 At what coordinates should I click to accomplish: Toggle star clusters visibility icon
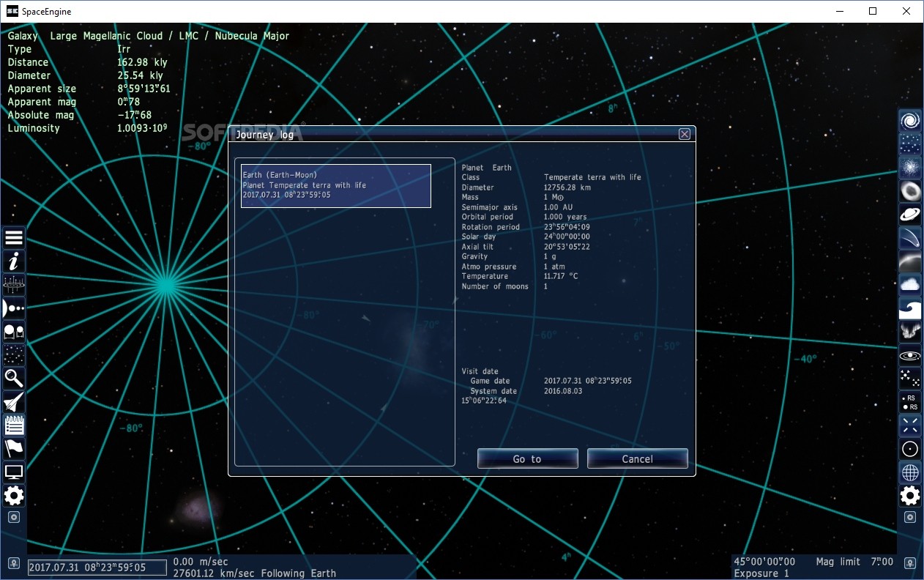click(x=910, y=144)
